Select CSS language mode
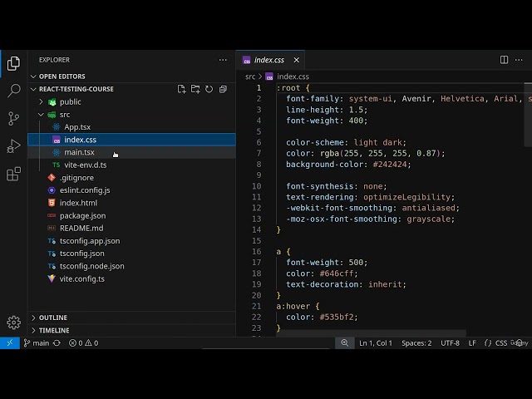 pos(500,343)
